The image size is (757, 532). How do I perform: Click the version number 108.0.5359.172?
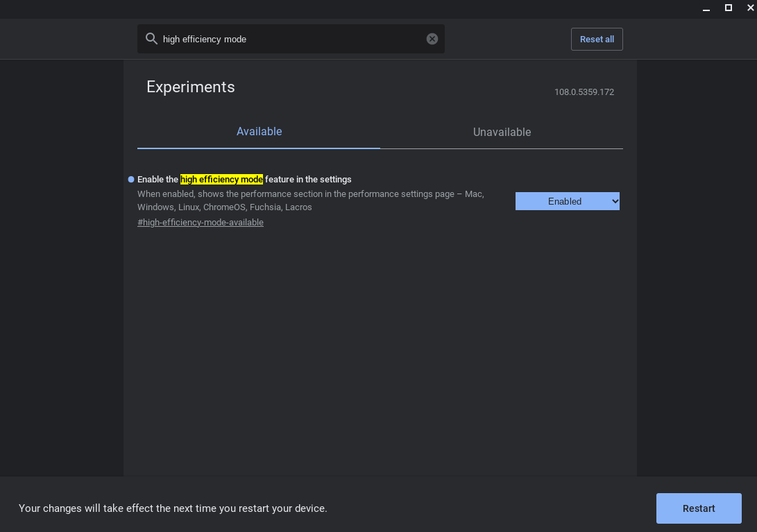pyautogui.click(x=584, y=92)
